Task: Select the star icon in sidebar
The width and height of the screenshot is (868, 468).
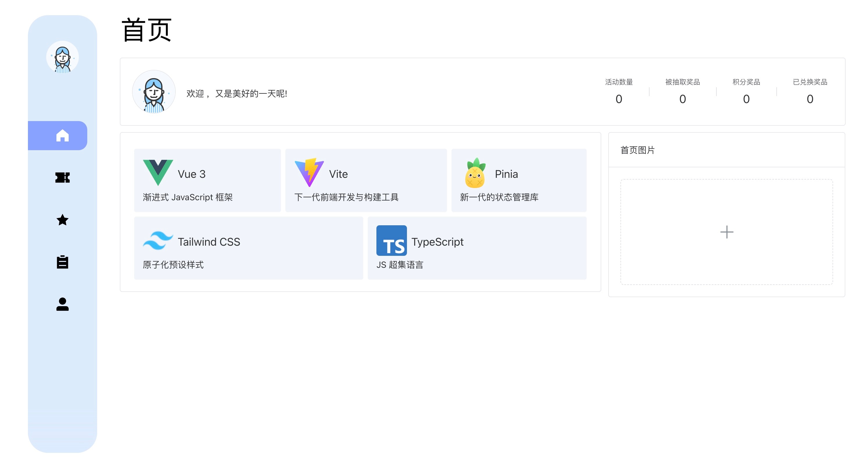Action: pyautogui.click(x=62, y=220)
